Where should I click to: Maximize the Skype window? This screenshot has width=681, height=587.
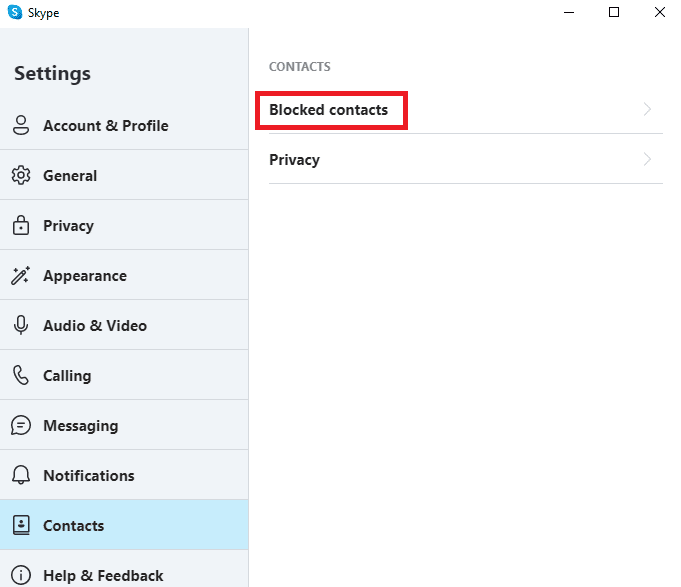coord(614,12)
